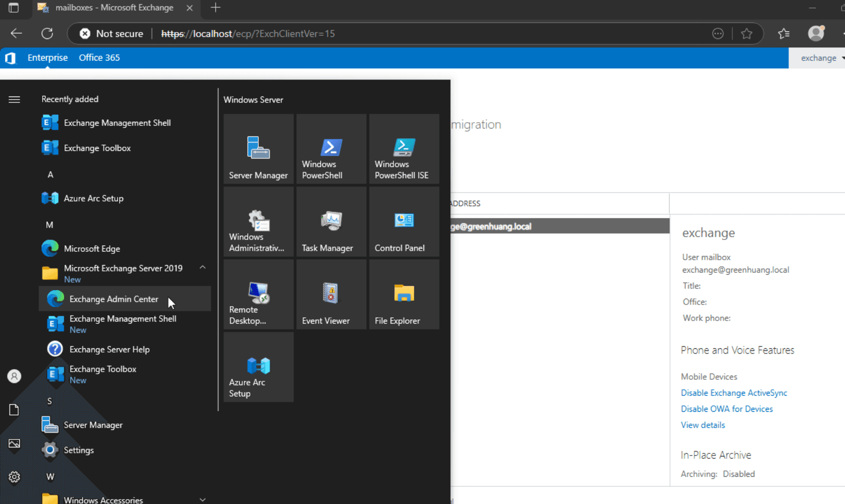Screen dimensions: 845x504
Task: Open Exchange Admin Center in the folder
Action: (125, 299)
